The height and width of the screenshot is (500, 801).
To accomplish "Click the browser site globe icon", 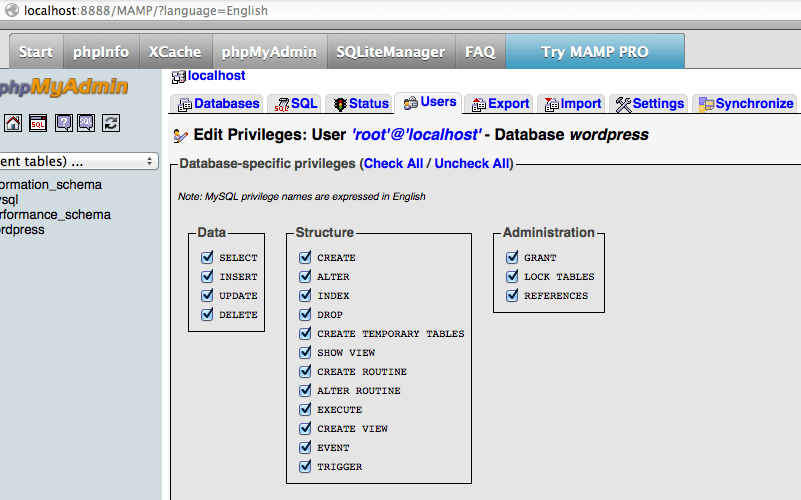I will pyautogui.click(x=11, y=10).
